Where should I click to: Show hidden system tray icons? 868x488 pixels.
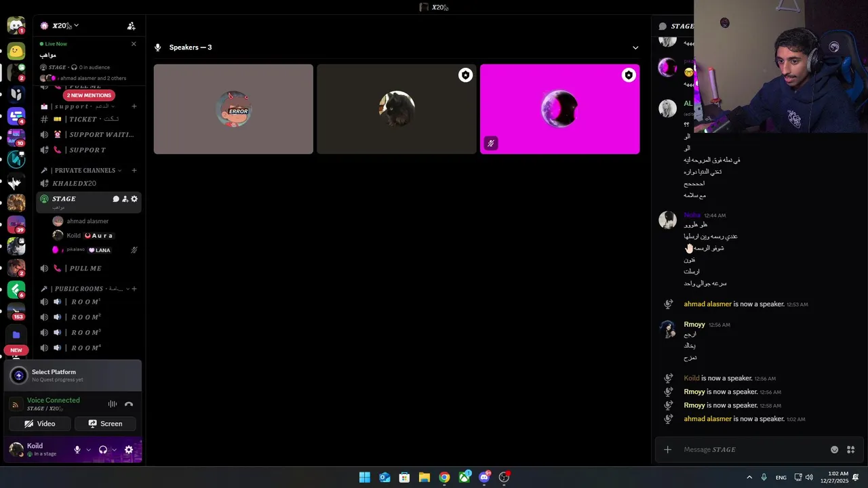[x=749, y=477]
